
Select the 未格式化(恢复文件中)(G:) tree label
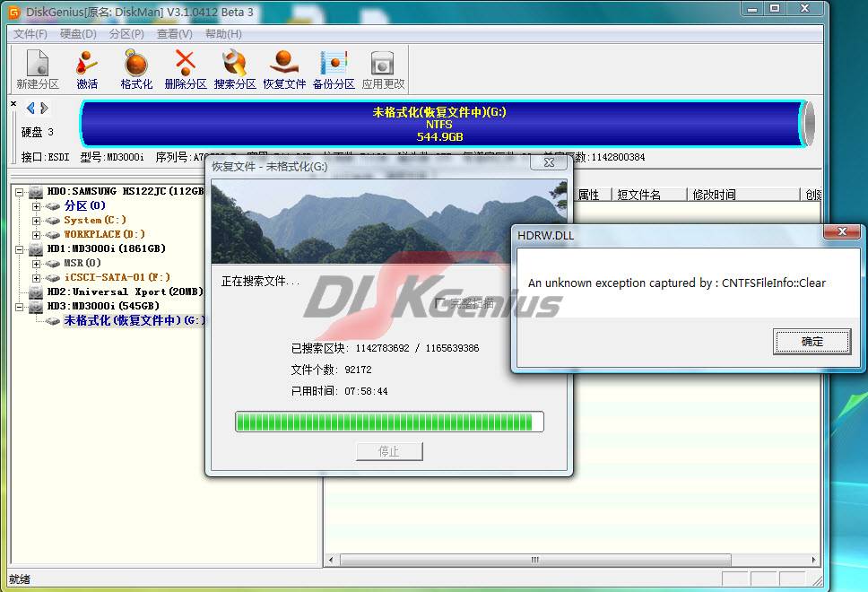coord(134,320)
